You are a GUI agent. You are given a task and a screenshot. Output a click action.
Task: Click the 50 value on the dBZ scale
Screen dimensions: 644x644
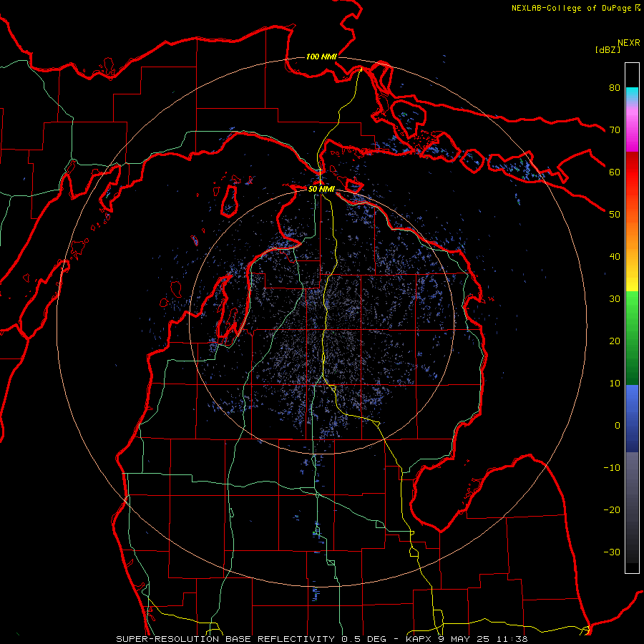(615, 215)
